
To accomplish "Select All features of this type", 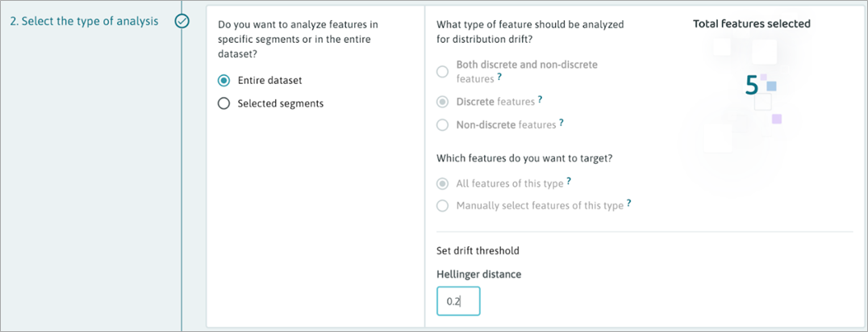I will pos(442,183).
